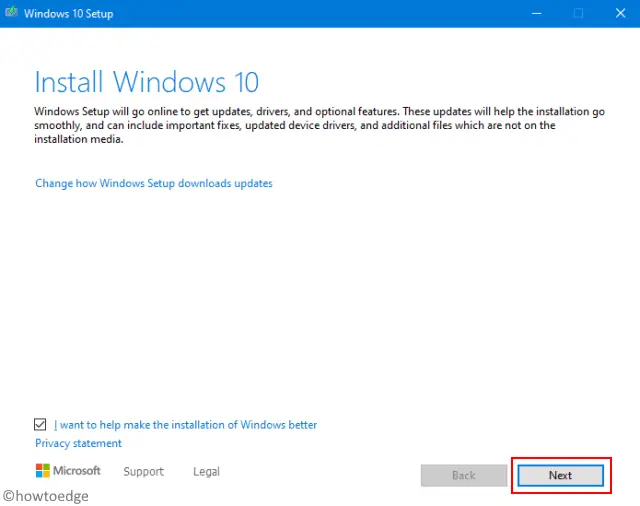Screen dimensions: 640x506
Task: Minimize the Windows 10 Setup window
Action: [537, 13]
